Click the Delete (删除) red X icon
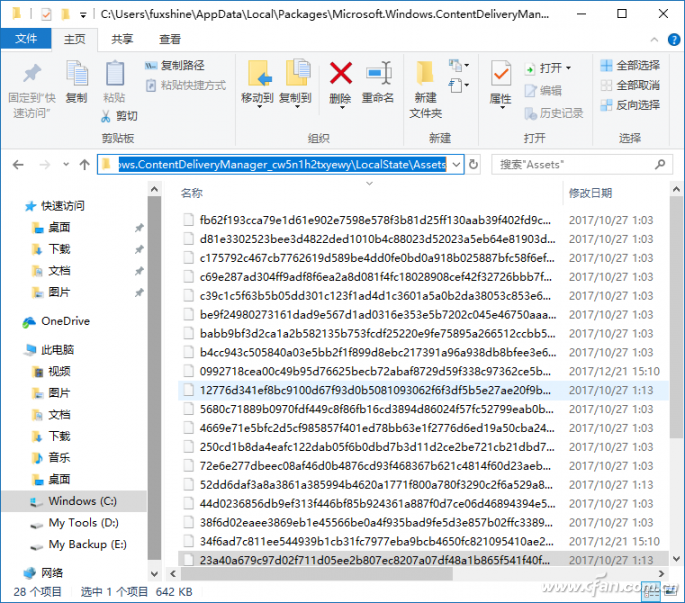685x603 pixels. (x=340, y=75)
